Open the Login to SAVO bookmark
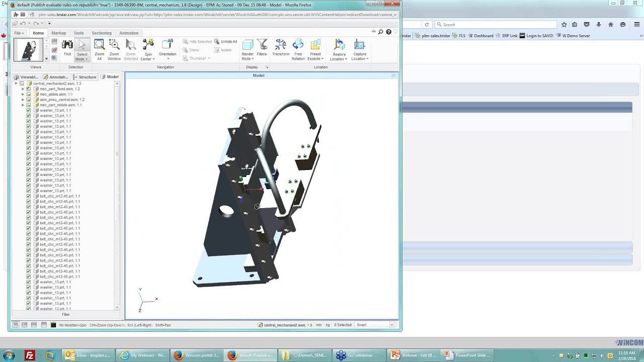644x362 pixels. point(537,36)
